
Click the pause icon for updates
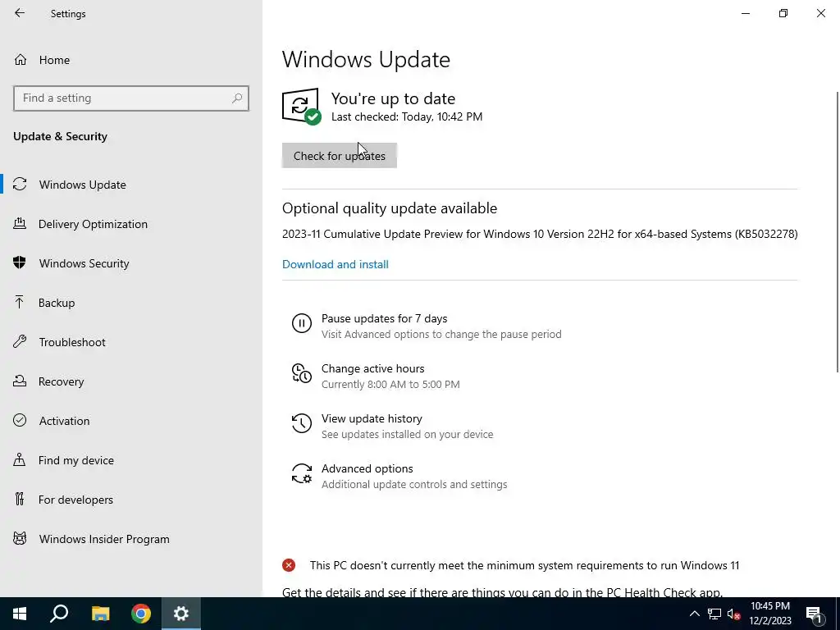click(x=302, y=323)
